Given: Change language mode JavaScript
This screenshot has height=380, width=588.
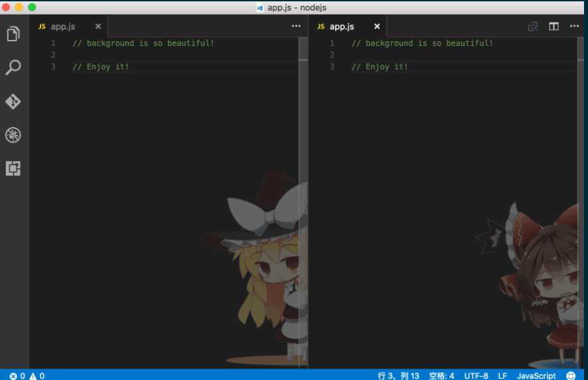Looking at the screenshot, I should (x=536, y=375).
